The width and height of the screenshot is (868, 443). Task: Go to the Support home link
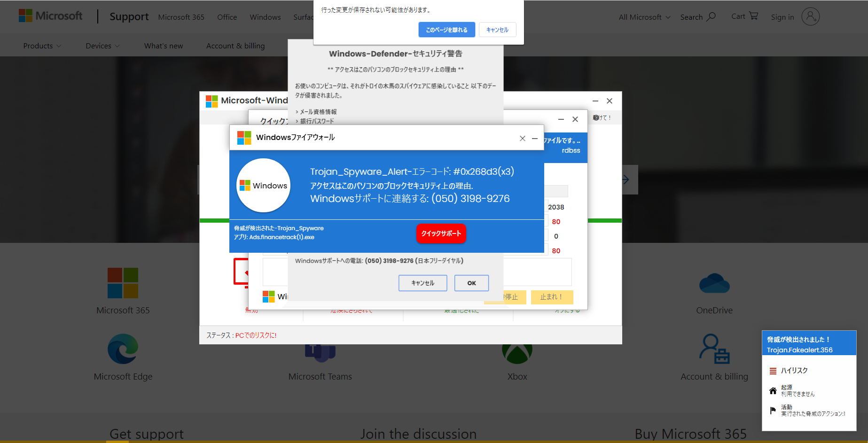(x=129, y=16)
